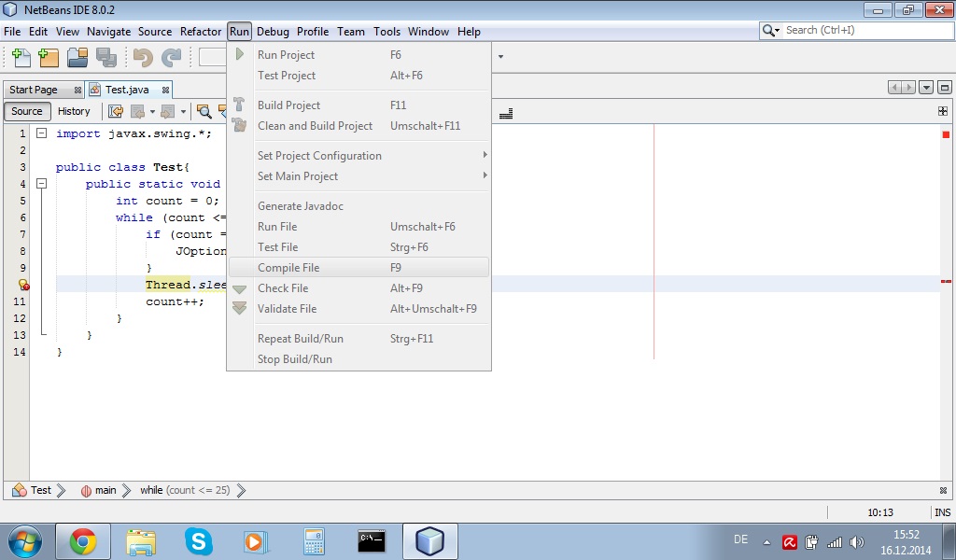Click in the Search (Ctrl+I) field
The width and height of the screenshot is (956, 560).
coord(867,30)
